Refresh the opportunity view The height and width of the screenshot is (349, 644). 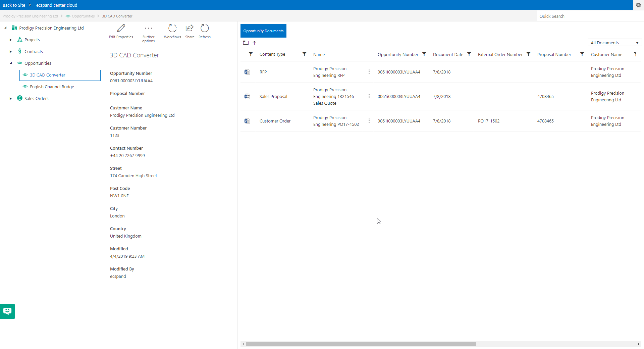(x=205, y=28)
